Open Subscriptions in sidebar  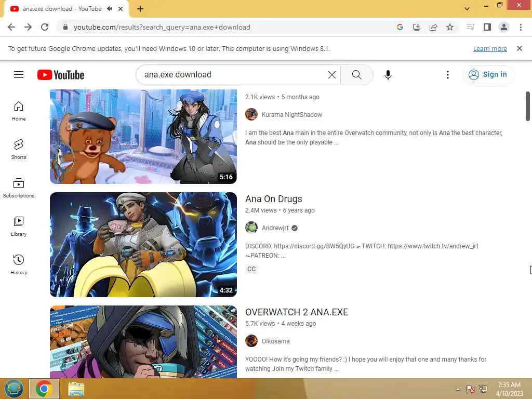coord(19,188)
